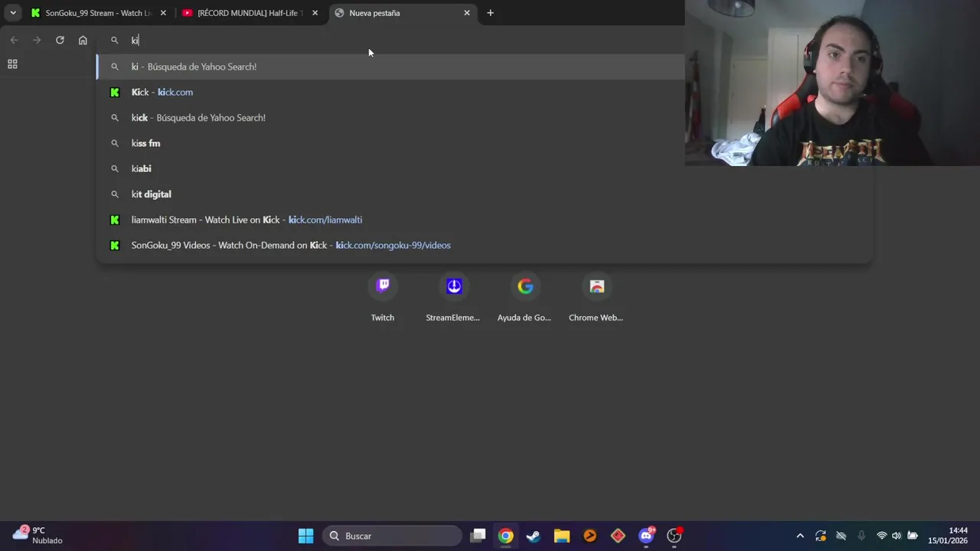The height and width of the screenshot is (551, 980).
Task: Click the taskbar Buscar search box
Action: pyautogui.click(x=392, y=536)
